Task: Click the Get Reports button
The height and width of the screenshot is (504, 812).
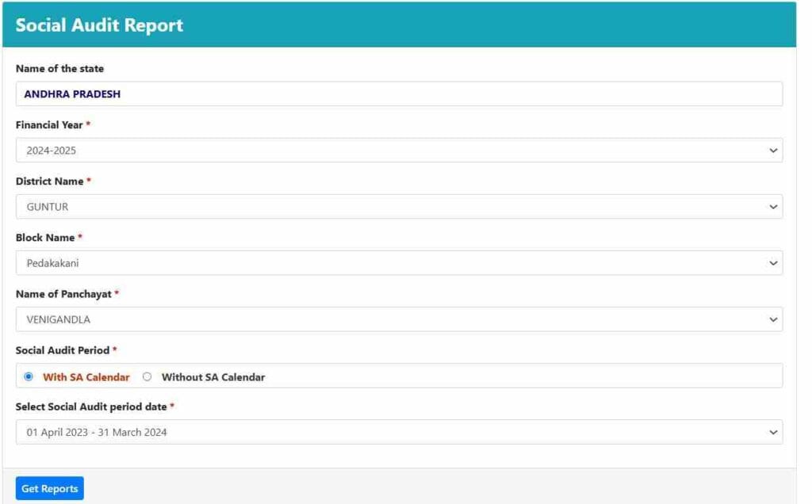Action: click(x=50, y=488)
